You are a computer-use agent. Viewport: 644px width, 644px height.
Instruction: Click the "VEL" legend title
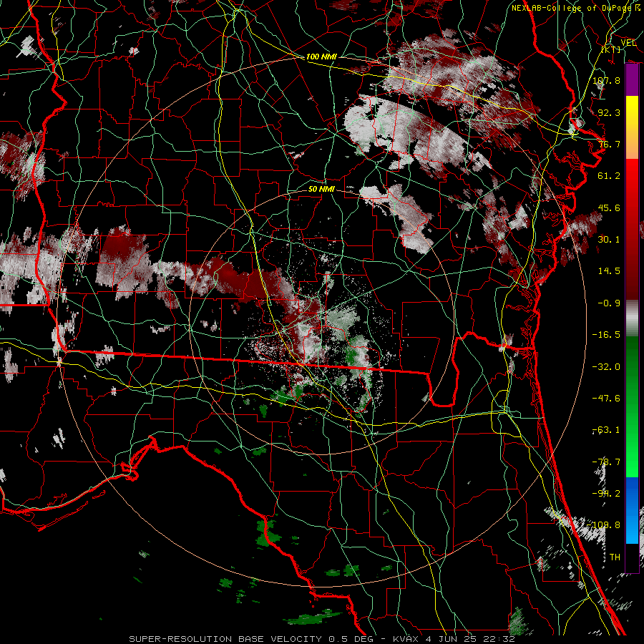tap(628, 42)
